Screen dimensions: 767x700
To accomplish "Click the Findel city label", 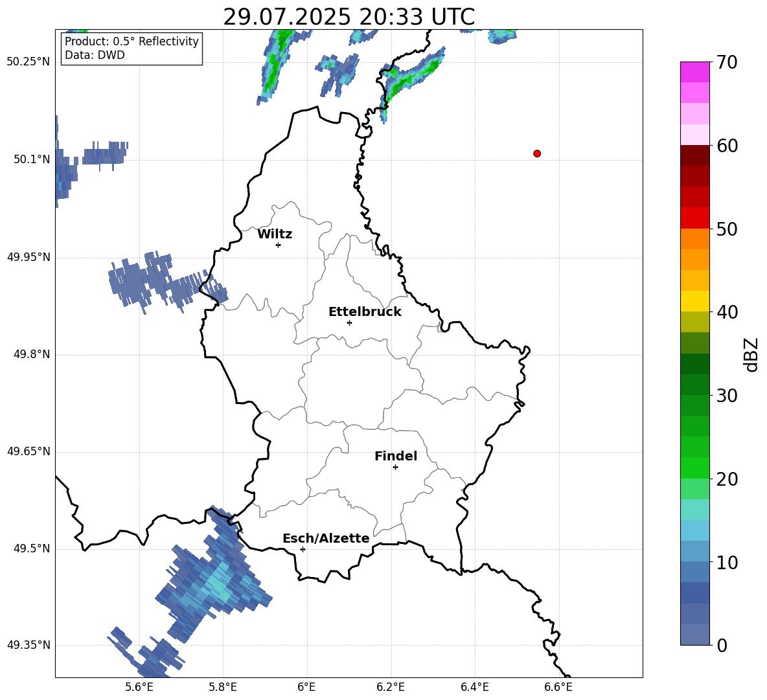I will click(396, 456).
